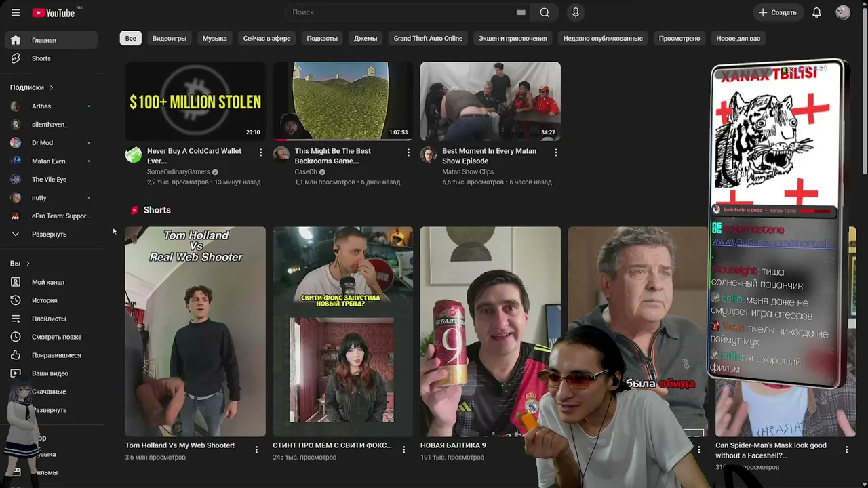Open the CaseOh channel name link

pos(306,172)
